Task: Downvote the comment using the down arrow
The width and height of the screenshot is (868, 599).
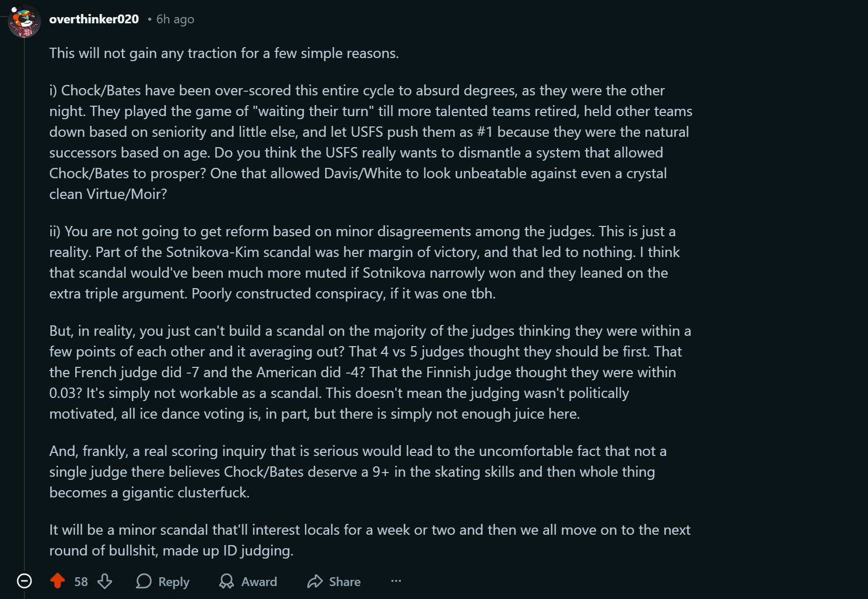Action: click(105, 581)
